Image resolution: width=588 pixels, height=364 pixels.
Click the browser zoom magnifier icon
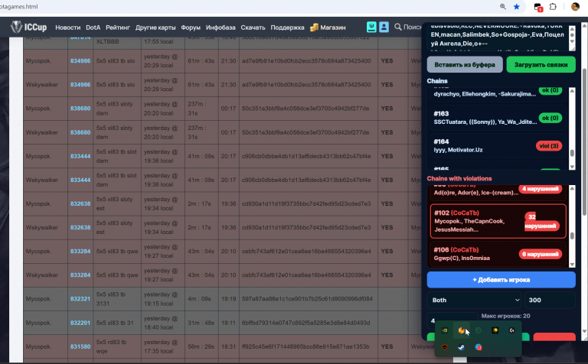pos(503,7)
